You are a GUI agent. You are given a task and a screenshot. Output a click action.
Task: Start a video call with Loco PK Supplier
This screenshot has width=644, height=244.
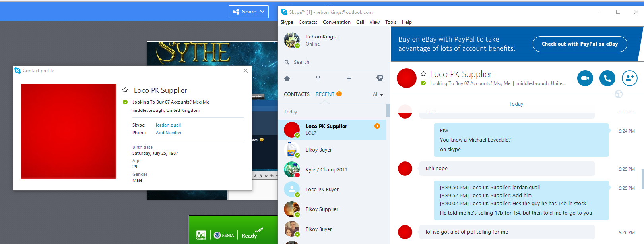coord(585,78)
